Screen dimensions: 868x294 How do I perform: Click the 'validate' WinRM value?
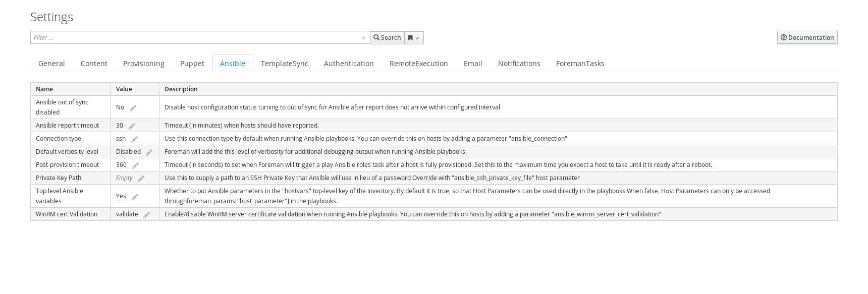(x=127, y=214)
